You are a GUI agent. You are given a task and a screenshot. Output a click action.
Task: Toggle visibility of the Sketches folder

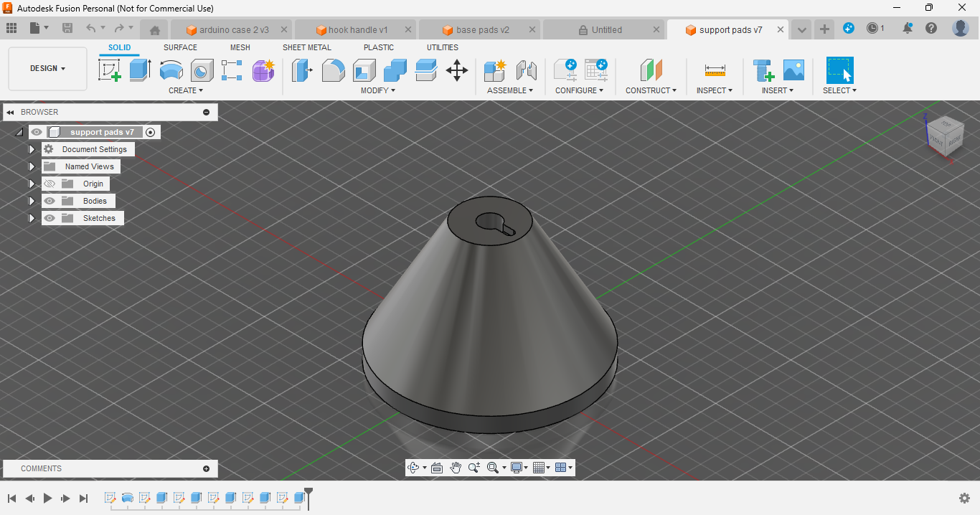(50, 218)
